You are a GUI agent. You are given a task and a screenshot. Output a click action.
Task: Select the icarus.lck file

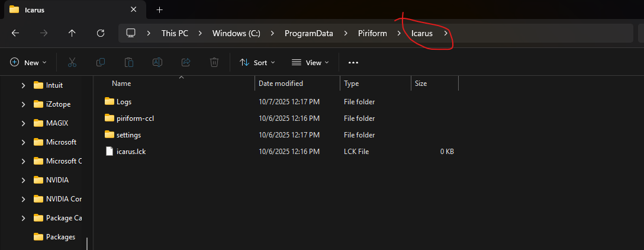coord(131,152)
